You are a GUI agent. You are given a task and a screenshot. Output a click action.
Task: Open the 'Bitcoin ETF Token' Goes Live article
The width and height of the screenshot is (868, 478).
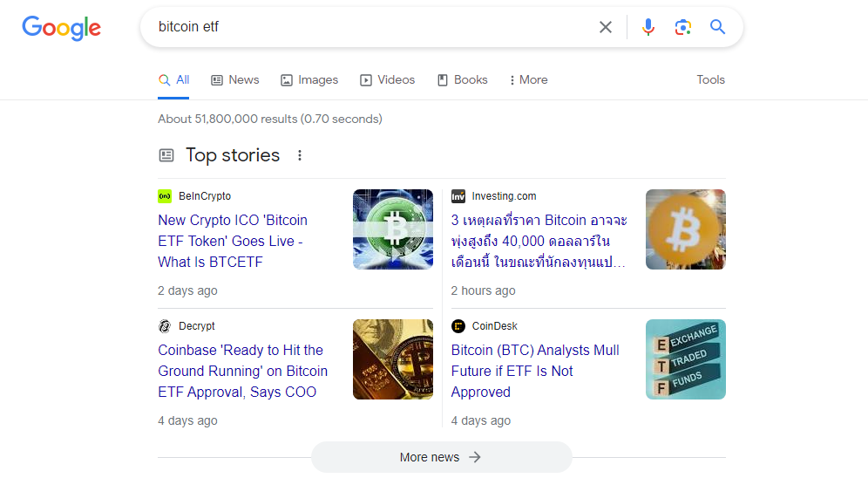[233, 241]
